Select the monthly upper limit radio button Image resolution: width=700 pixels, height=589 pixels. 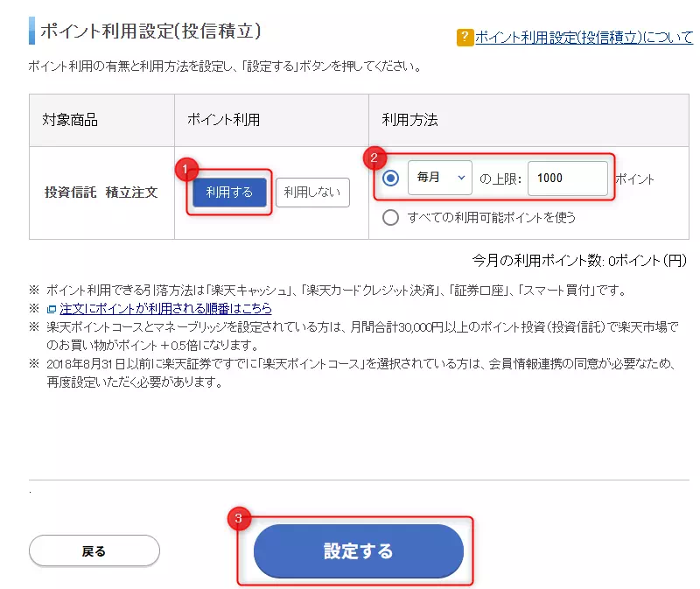click(x=391, y=179)
